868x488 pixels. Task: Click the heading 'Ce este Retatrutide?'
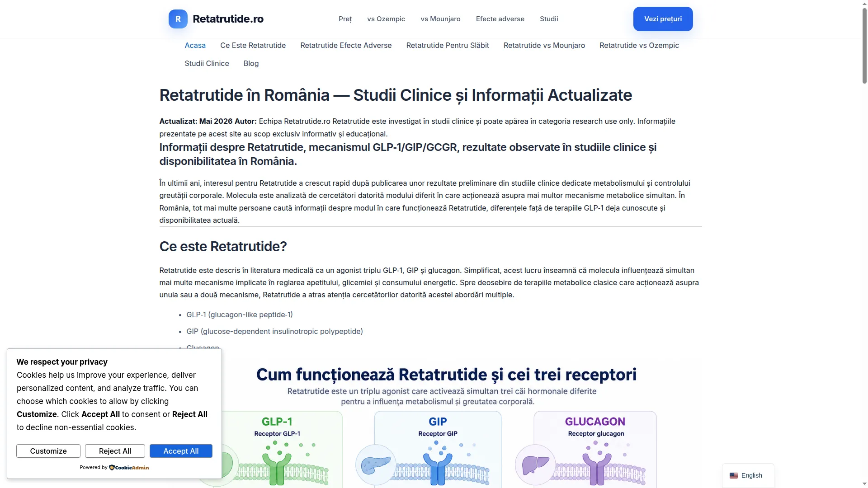click(223, 247)
